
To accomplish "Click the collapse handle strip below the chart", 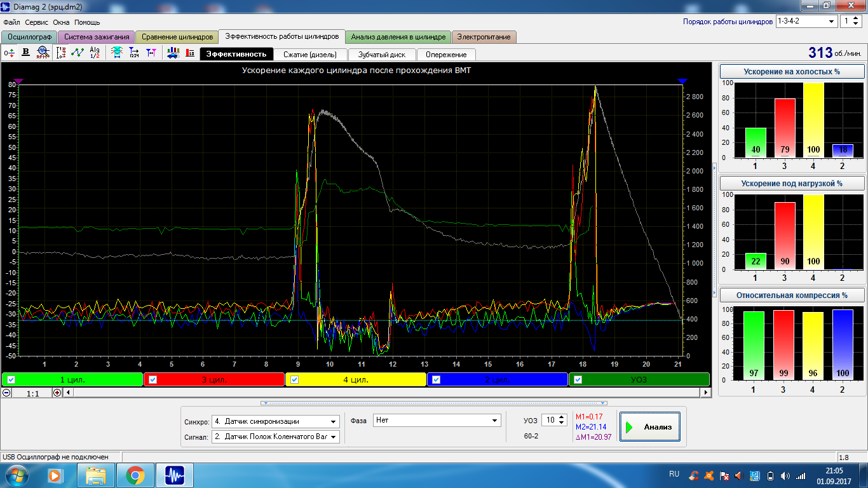I will (x=434, y=403).
